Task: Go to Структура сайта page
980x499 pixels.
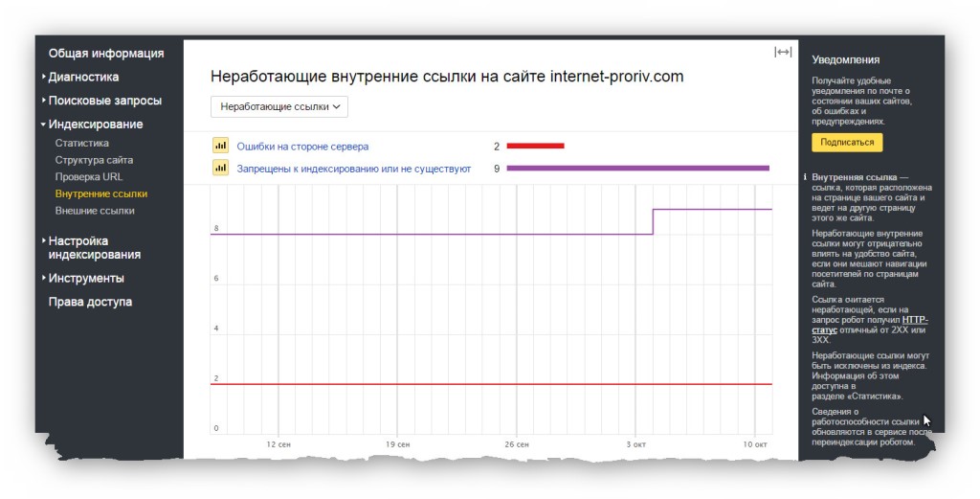Action: (x=94, y=160)
